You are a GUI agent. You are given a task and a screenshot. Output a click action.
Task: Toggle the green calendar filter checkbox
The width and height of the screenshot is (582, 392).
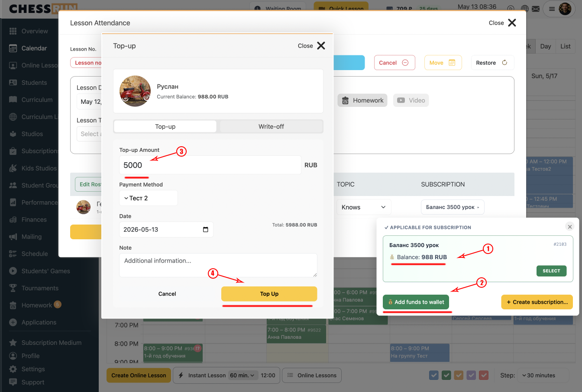point(446,375)
